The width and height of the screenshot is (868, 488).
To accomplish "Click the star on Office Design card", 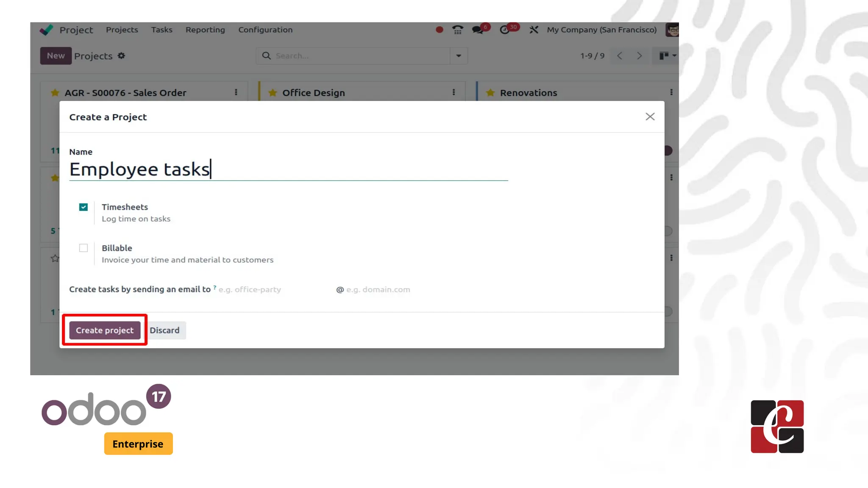I will 273,93.
